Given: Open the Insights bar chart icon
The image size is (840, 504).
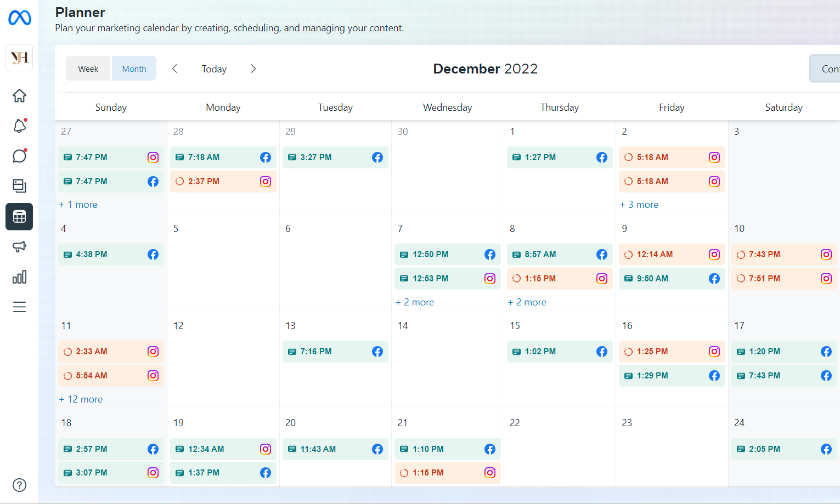Looking at the screenshot, I should tap(19, 277).
